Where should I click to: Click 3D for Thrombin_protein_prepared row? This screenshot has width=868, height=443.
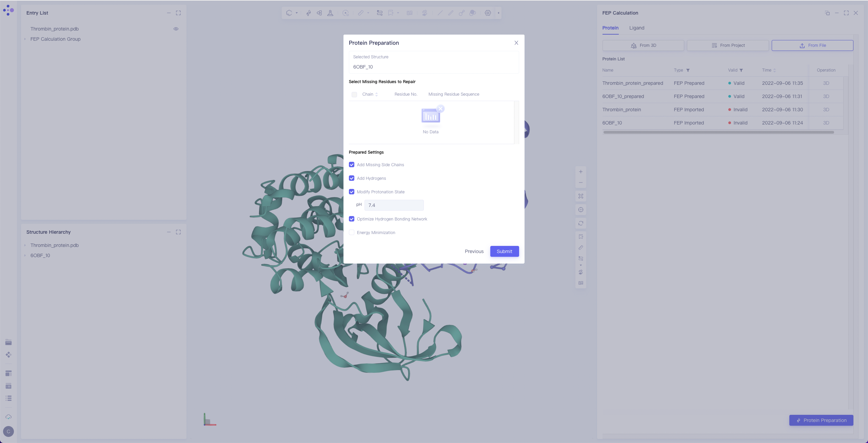click(826, 83)
